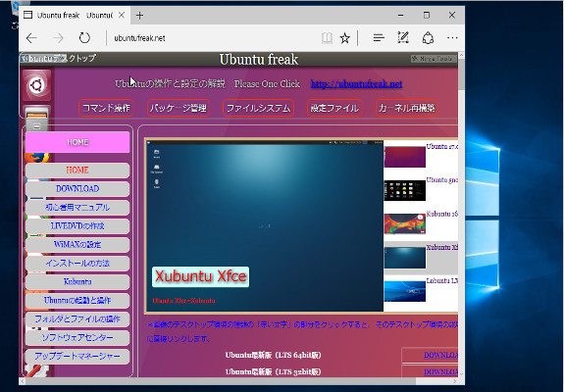Open 初心者用マニュアル sidebar link
Viewport: 564px width, 392px height.
(x=77, y=208)
